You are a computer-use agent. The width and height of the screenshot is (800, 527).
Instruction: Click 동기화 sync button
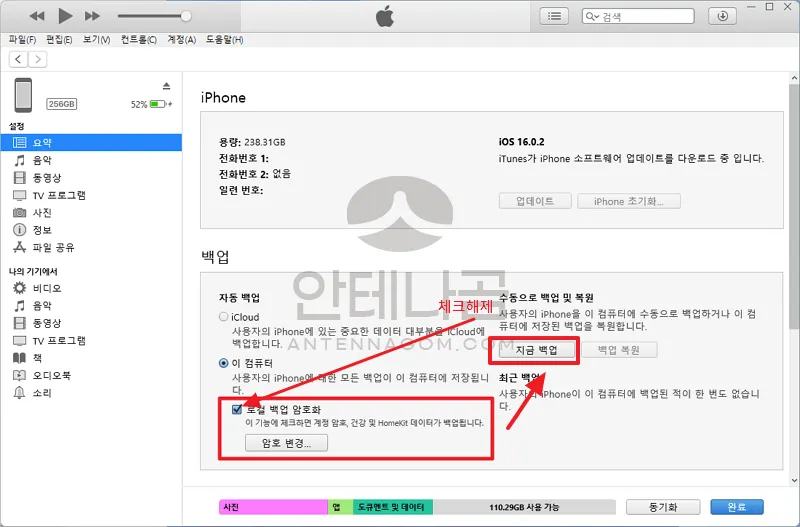click(x=663, y=507)
